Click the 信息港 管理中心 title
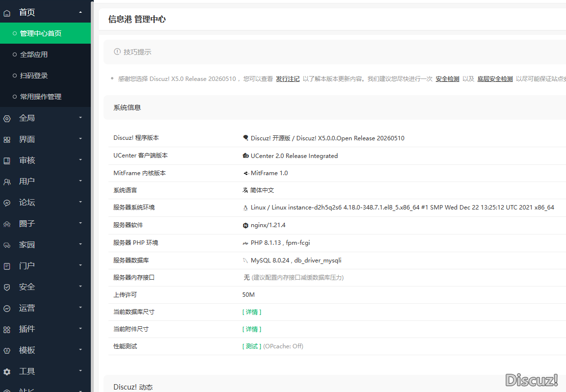The height and width of the screenshot is (392, 566). [x=137, y=19]
